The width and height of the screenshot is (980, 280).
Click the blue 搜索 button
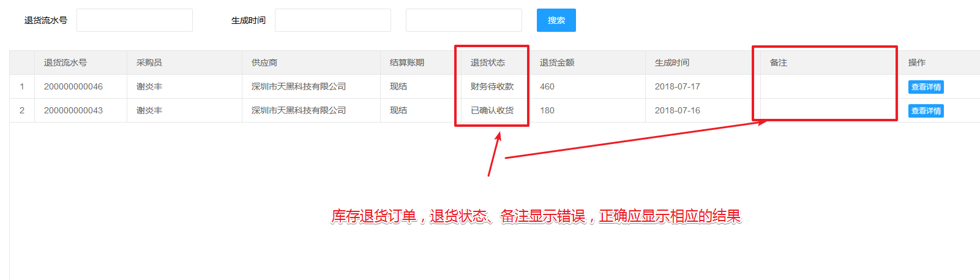click(x=556, y=20)
